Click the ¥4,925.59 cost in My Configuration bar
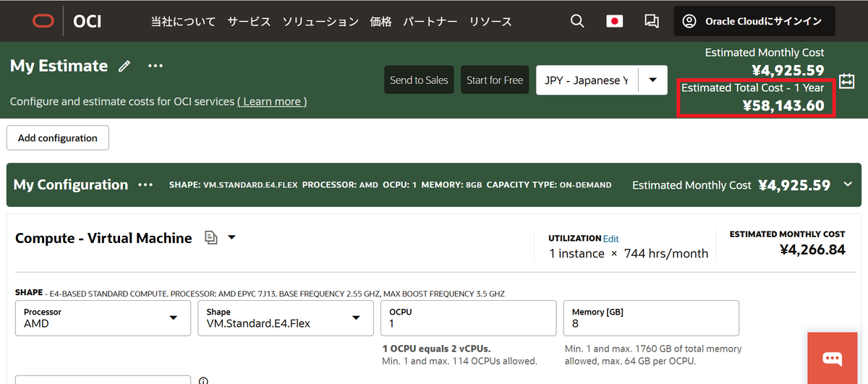Screen dimensions: 868x384 [794, 185]
